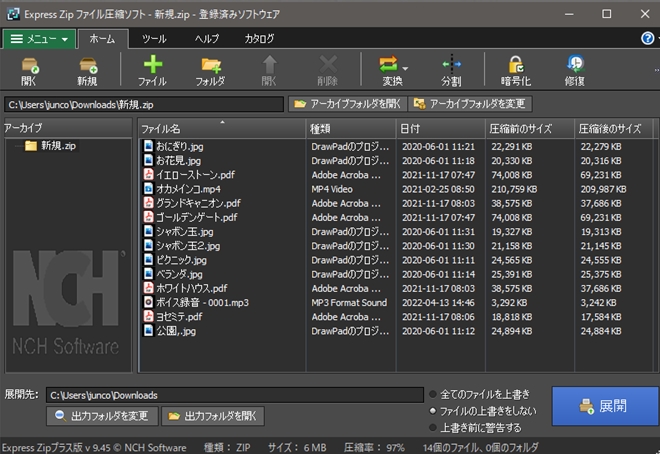Click the date 2021-02-25 08:50
Image resolution: width=660 pixels, height=454 pixels.
point(438,189)
